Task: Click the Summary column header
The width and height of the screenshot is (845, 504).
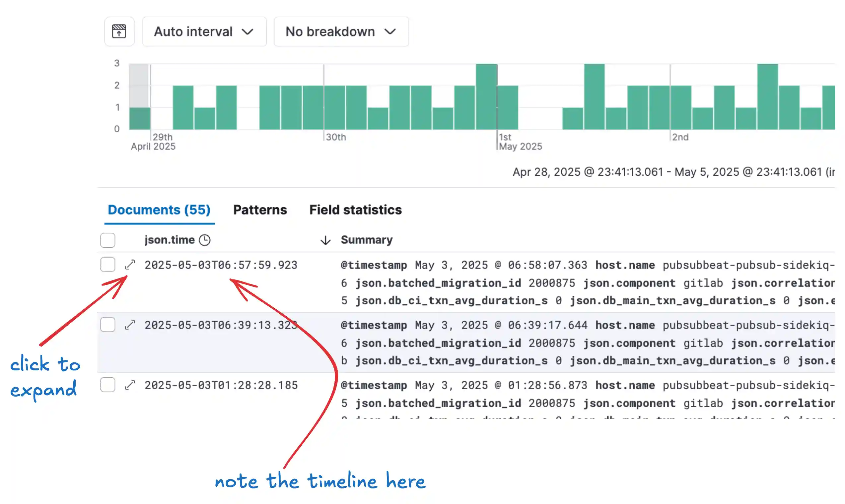Action: coord(366,240)
